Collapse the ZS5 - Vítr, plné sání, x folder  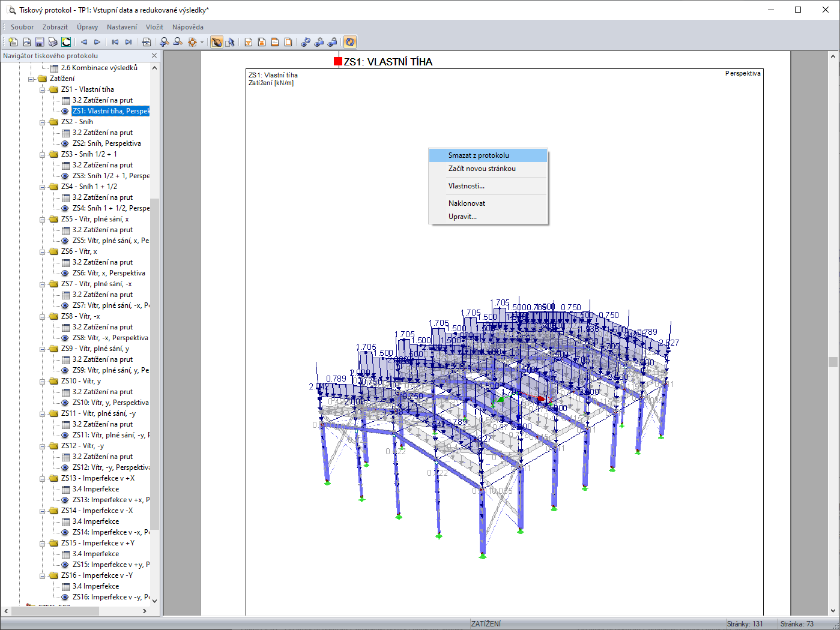pos(43,219)
